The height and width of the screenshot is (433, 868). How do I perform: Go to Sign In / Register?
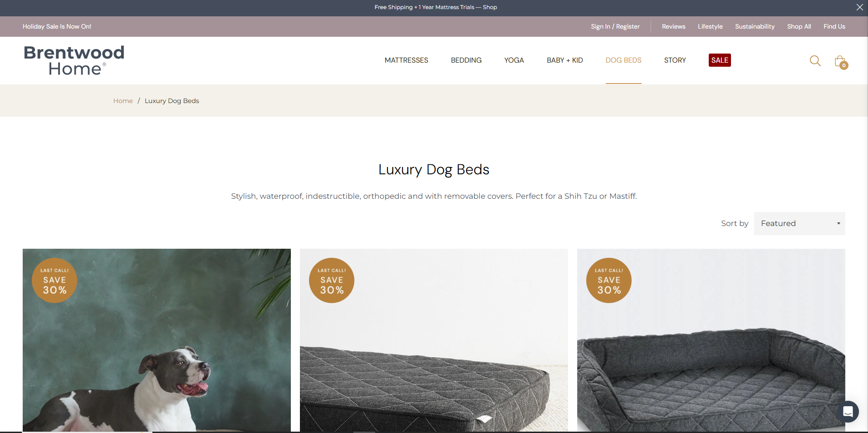tap(615, 26)
